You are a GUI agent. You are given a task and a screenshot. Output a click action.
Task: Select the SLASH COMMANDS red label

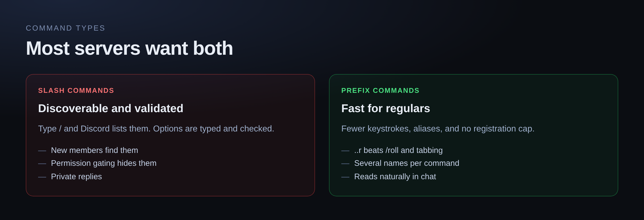[x=76, y=90]
